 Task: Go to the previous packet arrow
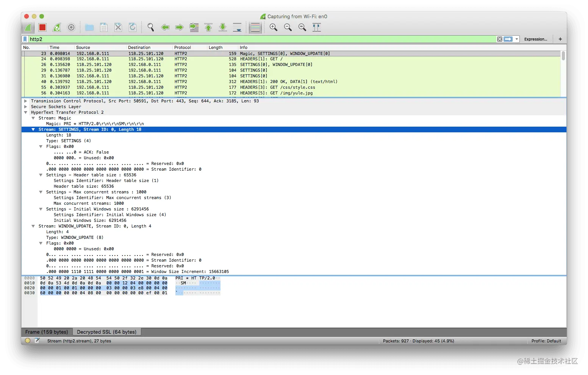[x=165, y=27]
